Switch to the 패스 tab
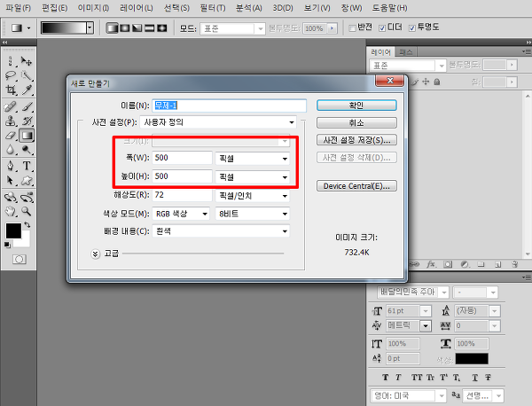Viewport: 532px width, 406px height. [x=406, y=52]
